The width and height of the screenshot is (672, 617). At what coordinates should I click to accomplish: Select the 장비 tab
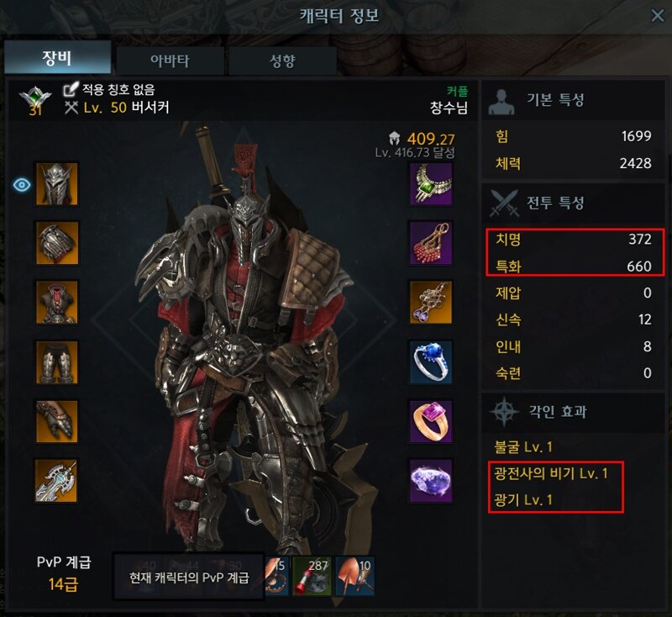tap(57, 57)
